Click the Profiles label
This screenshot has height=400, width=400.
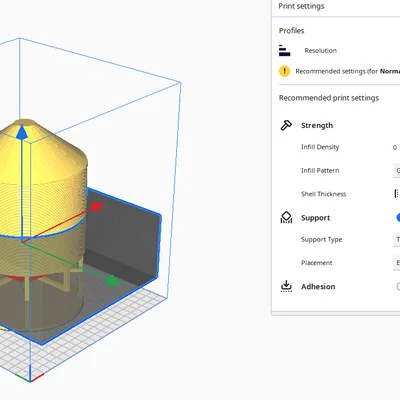(291, 31)
